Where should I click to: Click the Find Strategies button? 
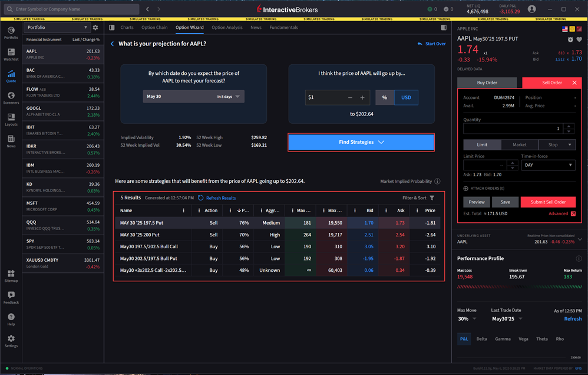click(x=361, y=142)
